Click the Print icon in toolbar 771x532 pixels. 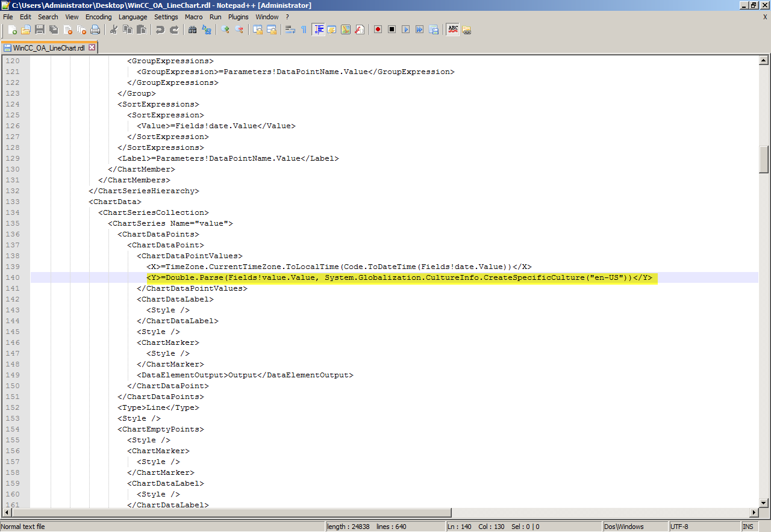point(95,29)
